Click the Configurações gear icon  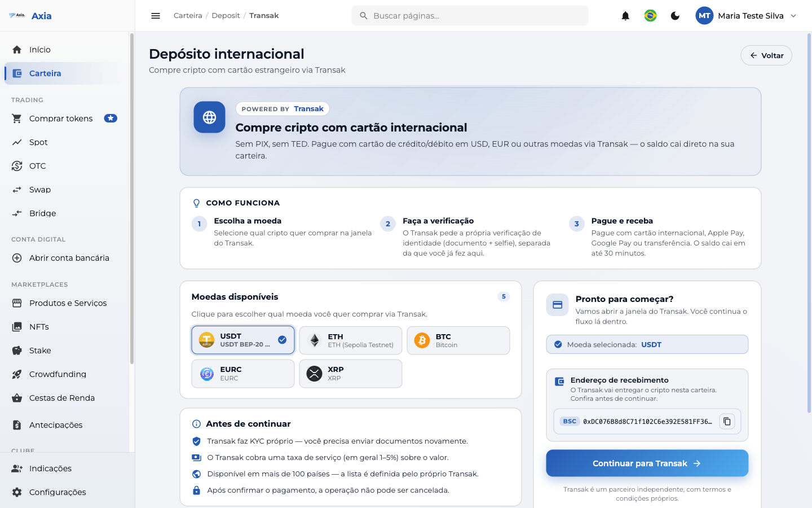click(x=17, y=492)
